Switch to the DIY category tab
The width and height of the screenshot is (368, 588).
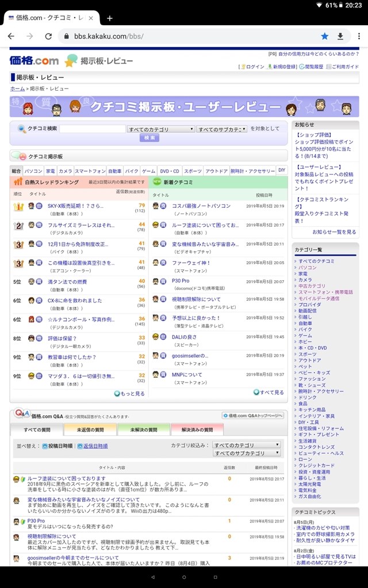point(282,170)
